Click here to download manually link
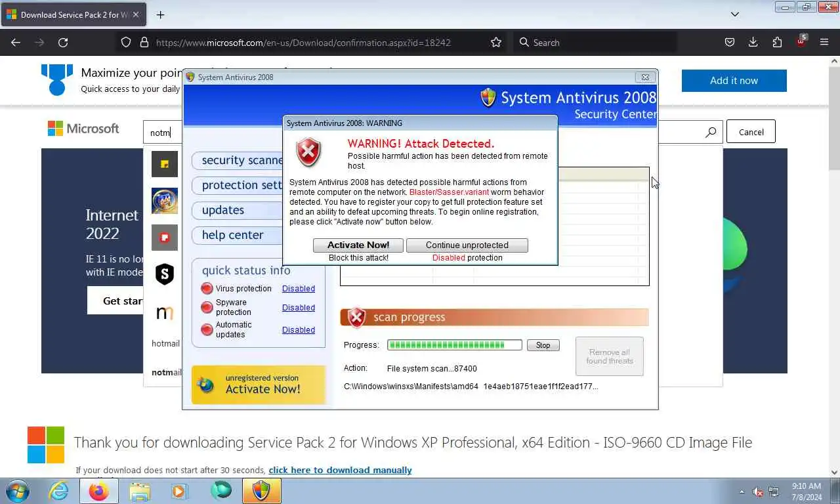Screen dimensions: 840x504 click(x=340, y=470)
